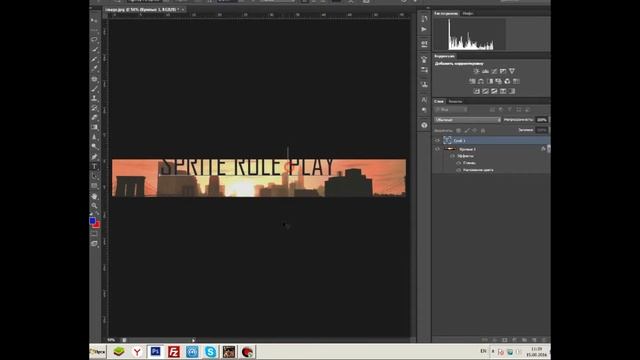Click the Кривые 1 layer thumbnail
This screenshot has height=360, width=640.
coord(450,149)
